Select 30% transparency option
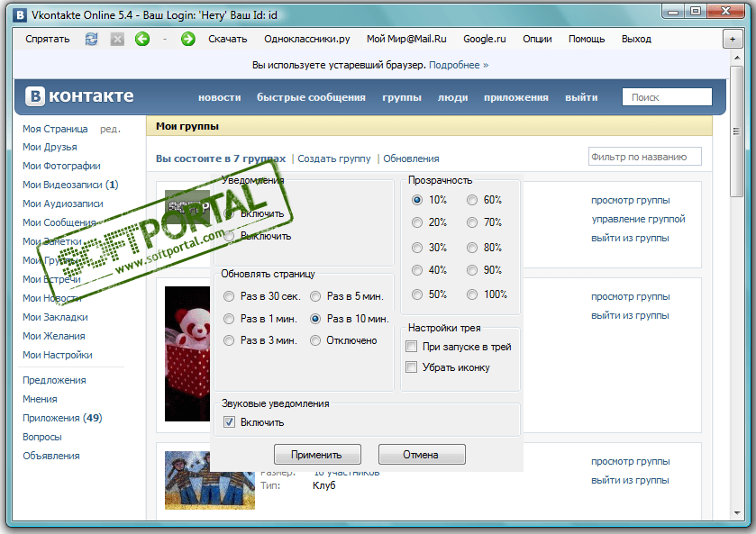 pyautogui.click(x=417, y=248)
